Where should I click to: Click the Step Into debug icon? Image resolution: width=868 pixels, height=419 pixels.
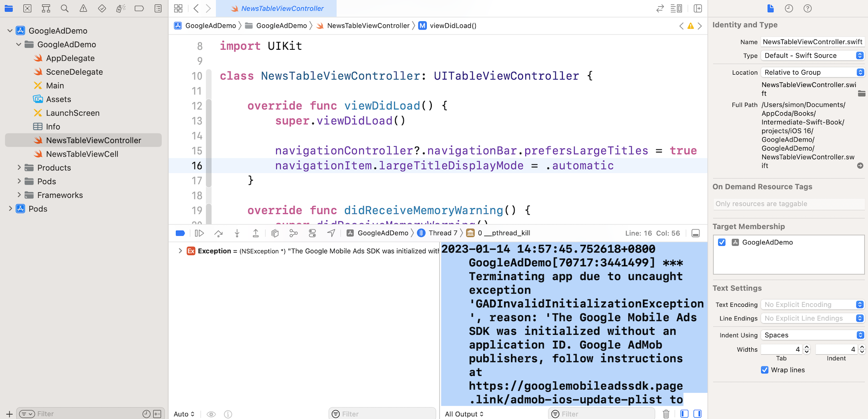pyautogui.click(x=237, y=233)
